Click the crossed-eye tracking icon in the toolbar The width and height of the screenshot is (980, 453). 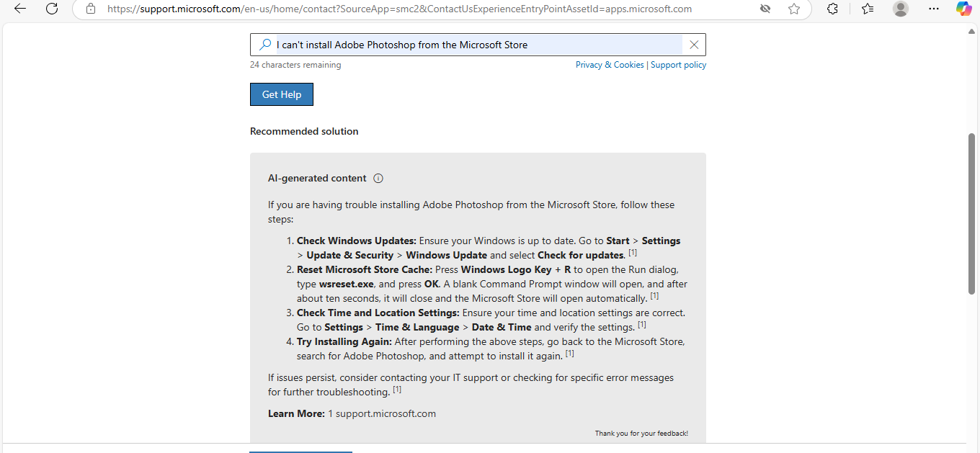coord(765,9)
